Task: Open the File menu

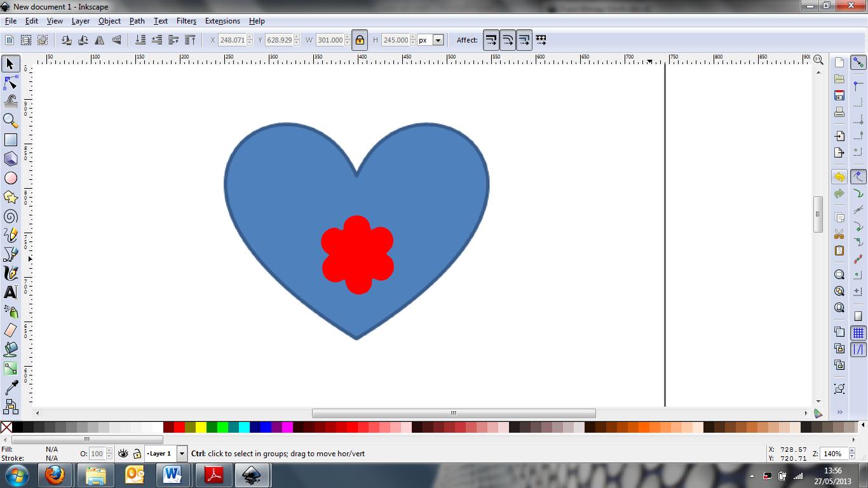Action: [11, 21]
